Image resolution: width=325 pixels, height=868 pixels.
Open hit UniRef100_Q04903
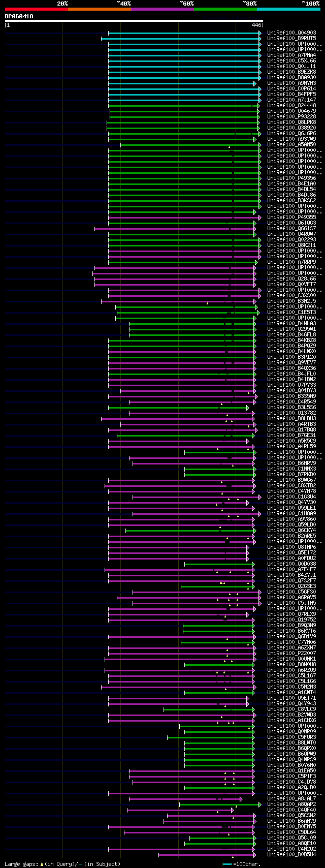(x=291, y=33)
